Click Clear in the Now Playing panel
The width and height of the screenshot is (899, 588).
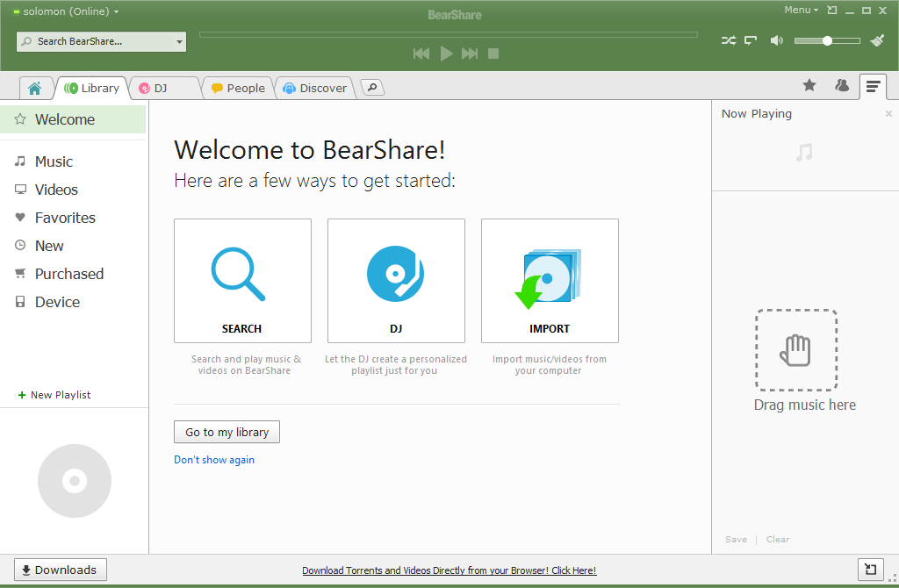(778, 539)
